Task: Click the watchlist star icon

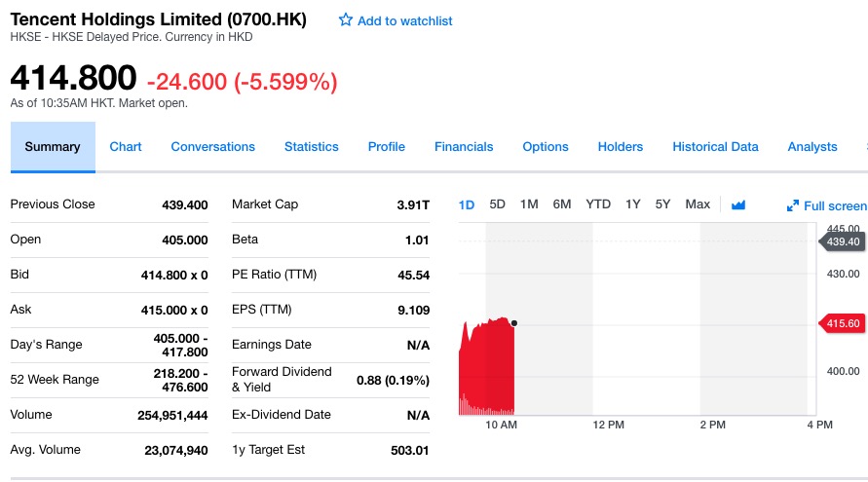Action: click(x=346, y=19)
